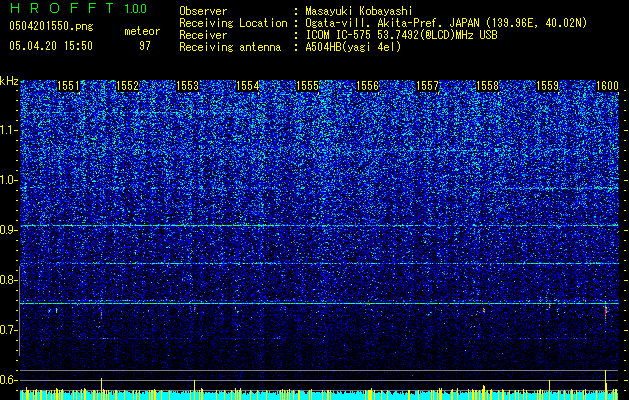Viewport: 629px width, 400px height.
Task: Click the 1552 time marker
Action: [x=128, y=86]
